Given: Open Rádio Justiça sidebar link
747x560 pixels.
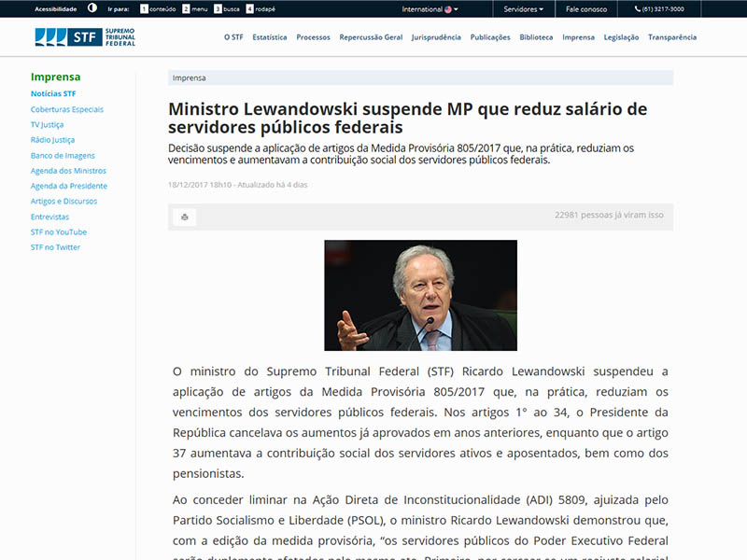Looking at the screenshot, I should click(x=53, y=140).
